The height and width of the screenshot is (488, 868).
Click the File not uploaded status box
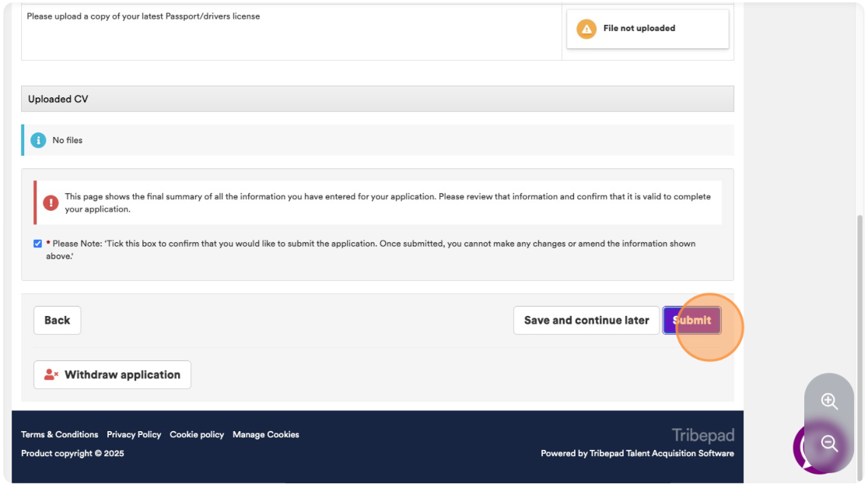tap(648, 29)
